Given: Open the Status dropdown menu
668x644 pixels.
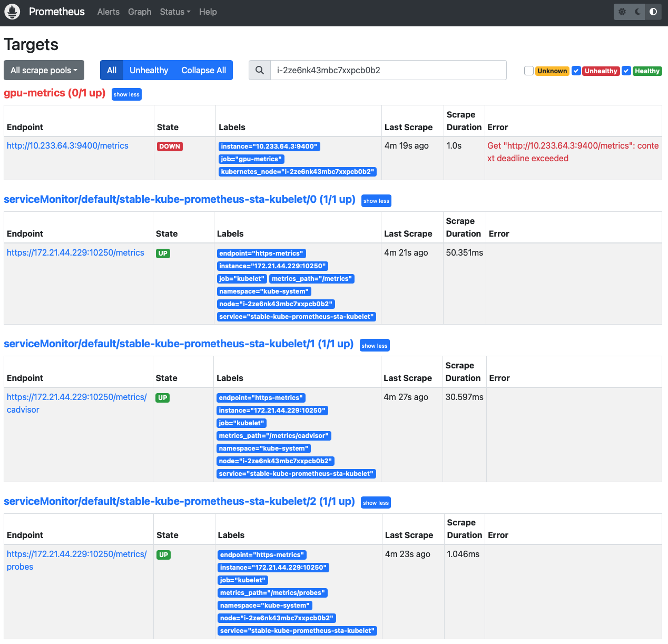Looking at the screenshot, I should coord(175,12).
